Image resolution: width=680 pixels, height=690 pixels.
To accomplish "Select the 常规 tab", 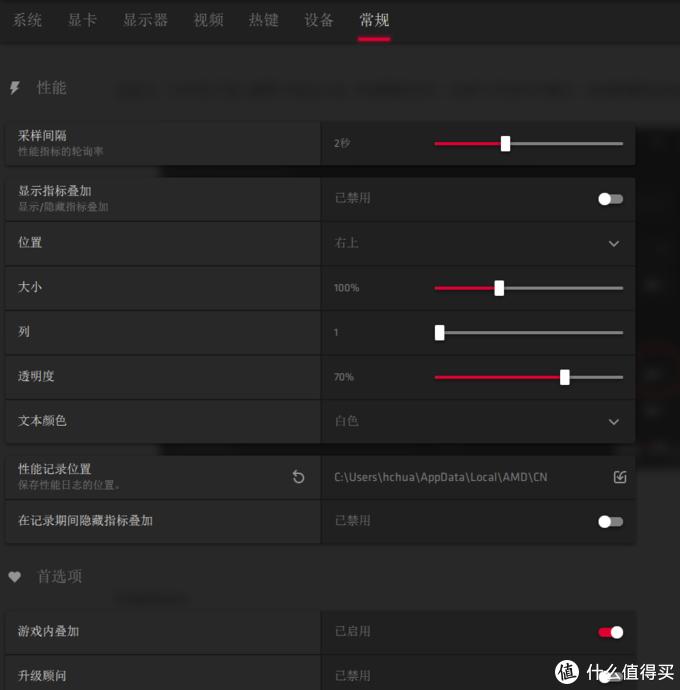I will click(374, 20).
